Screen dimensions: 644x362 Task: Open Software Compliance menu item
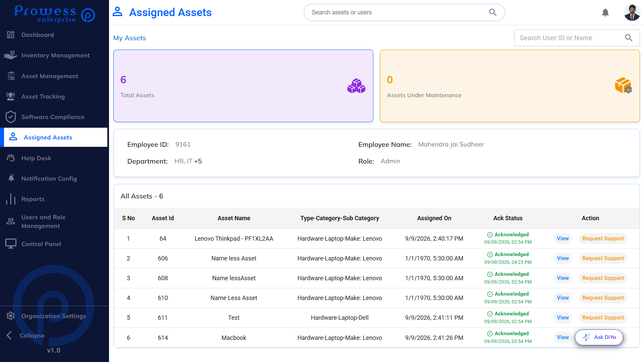(x=54, y=117)
